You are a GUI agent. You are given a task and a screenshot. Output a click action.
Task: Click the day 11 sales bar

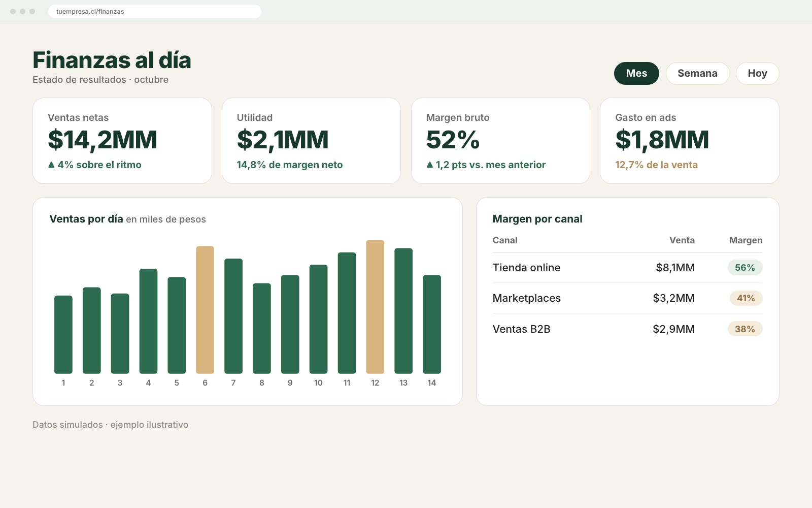click(x=347, y=313)
